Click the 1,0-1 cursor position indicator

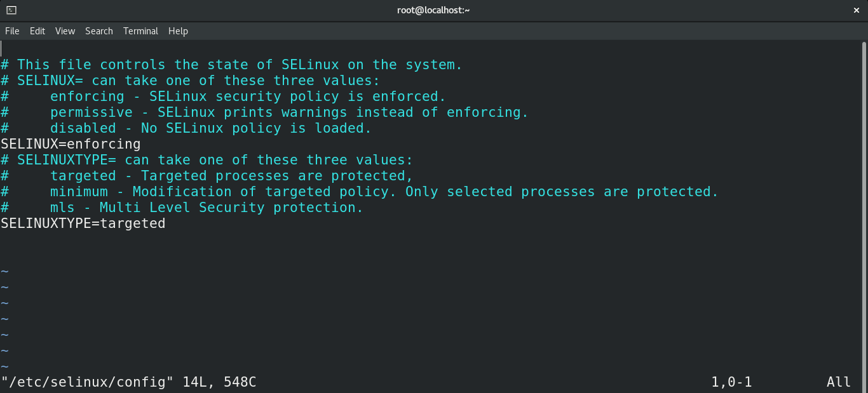[731, 382]
